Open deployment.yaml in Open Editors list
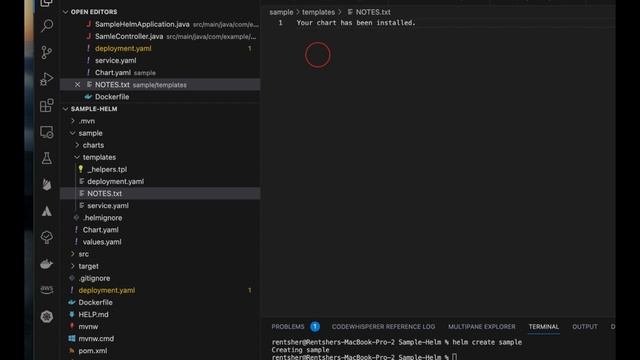 tap(160, 49)
